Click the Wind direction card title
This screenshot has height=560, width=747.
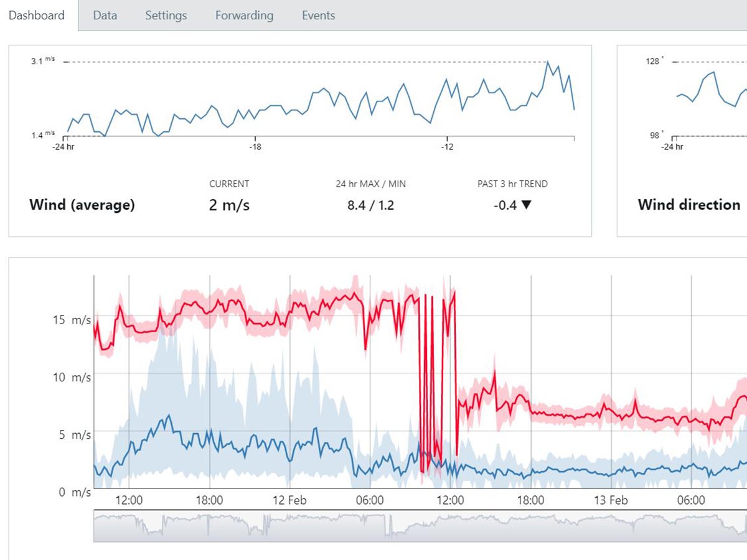(688, 205)
